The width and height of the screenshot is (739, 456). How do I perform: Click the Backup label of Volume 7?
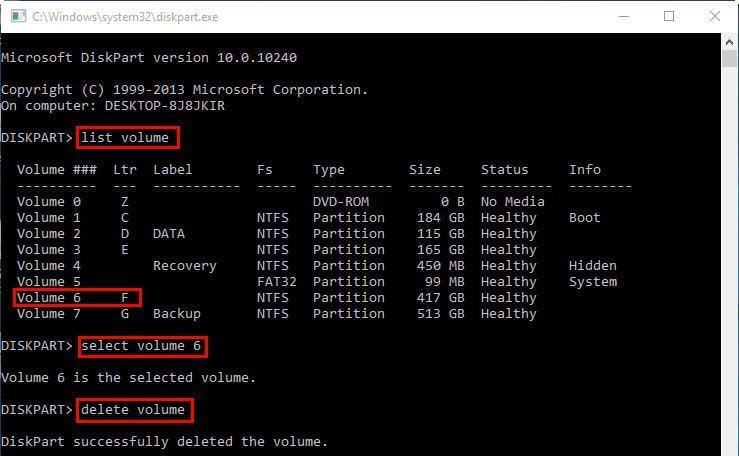[176, 313]
